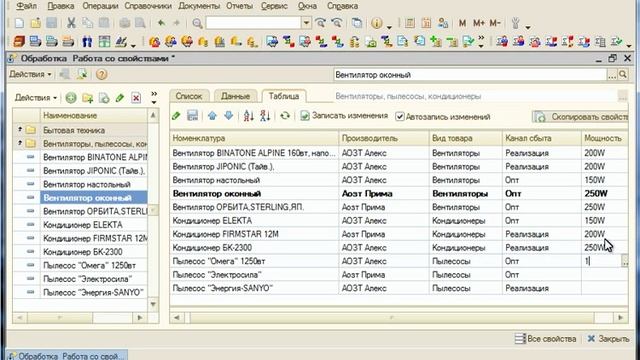Click the save floppy disk icon in the table toolbar

point(192,116)
